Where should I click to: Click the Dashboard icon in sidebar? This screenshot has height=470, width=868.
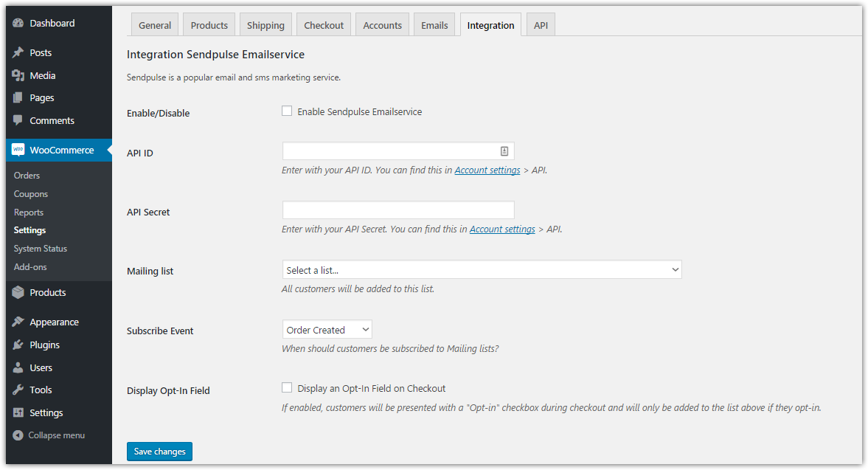tap(18, 23)
